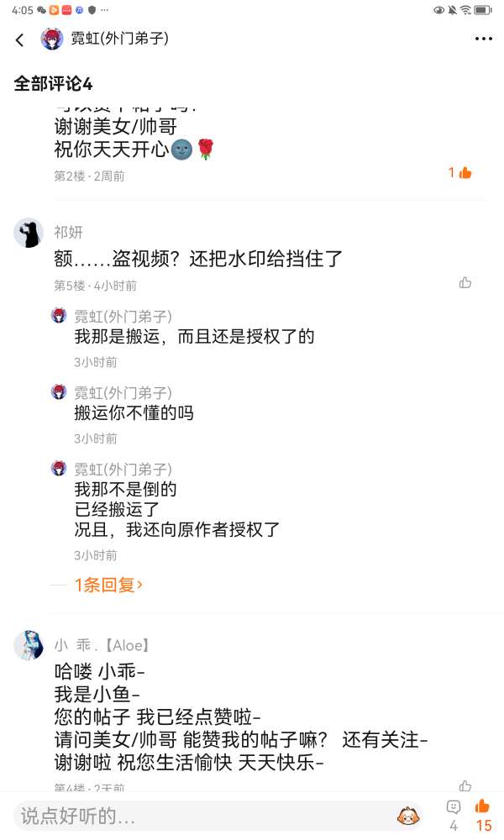Tap the header avatar of 霓虹(外门弟子)
The height and width of the screenshot is (840, 504).
click(52, 39)
